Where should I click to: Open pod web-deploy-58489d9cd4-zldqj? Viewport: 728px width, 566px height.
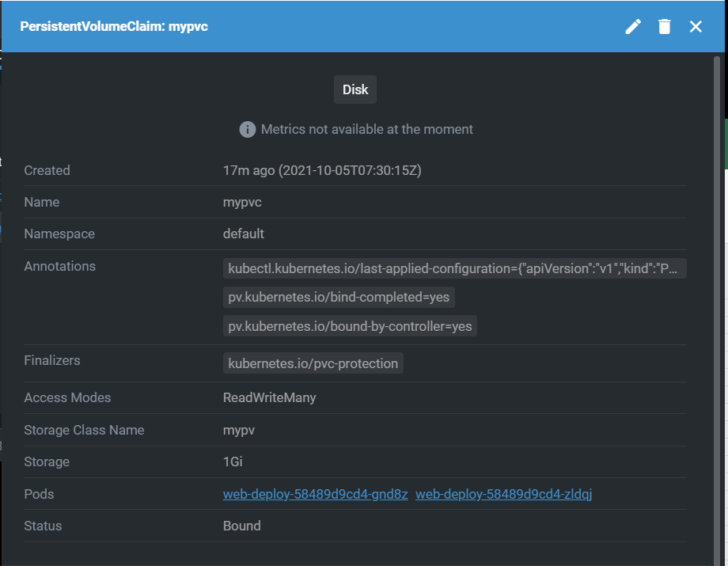point(504,494)
